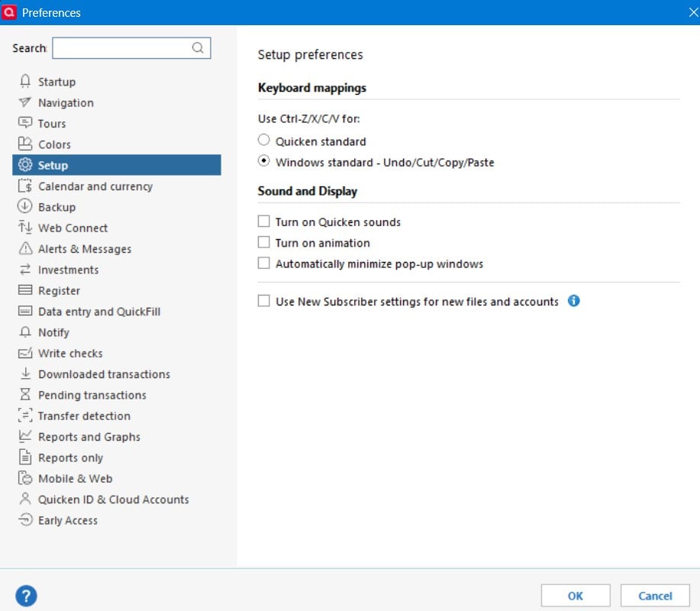This screenshot has width=700, height=611.
Task: Open help via the question mark icon
Action: (26, 596)
